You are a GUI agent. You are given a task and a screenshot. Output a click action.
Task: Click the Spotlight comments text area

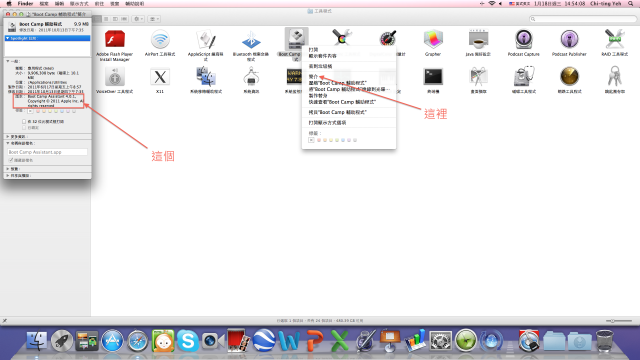pyautogui.click(x=47, y=49)
